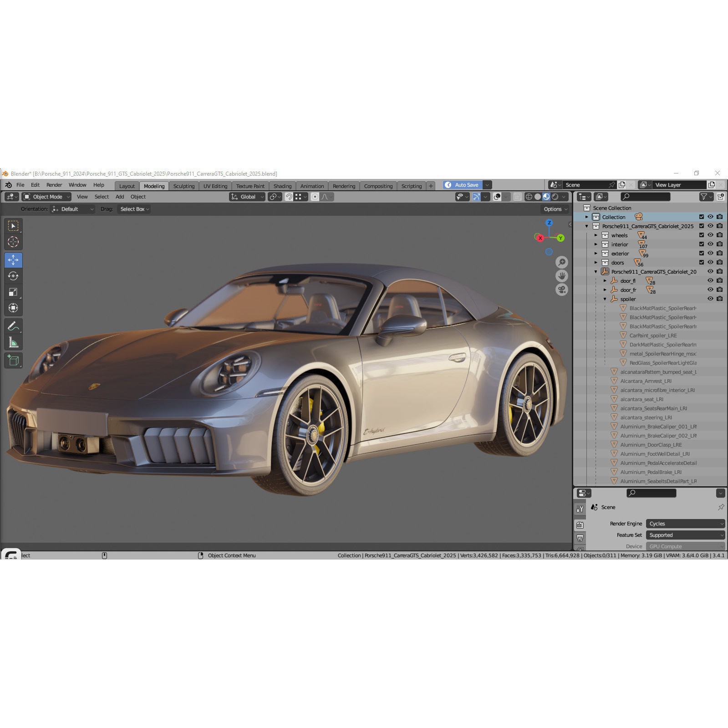This screenshot has height=728, width=728.
Task: Click the properties search field
Action: tap(652, 493)
